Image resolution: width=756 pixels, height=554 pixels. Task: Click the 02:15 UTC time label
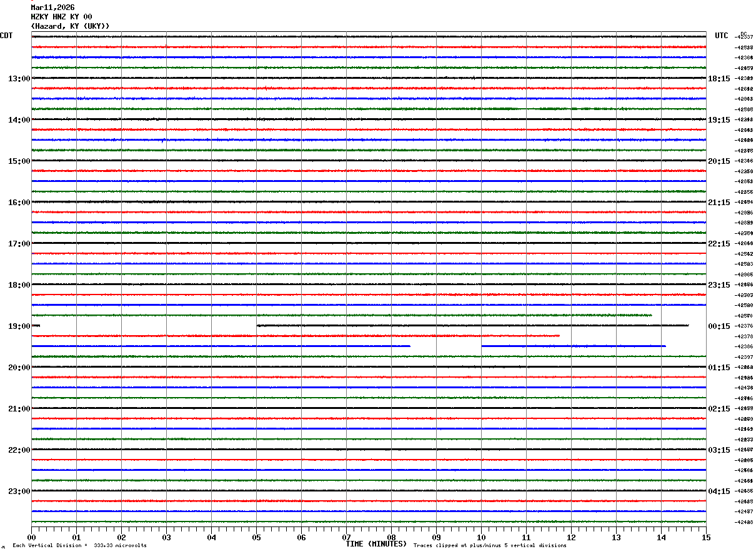pos(719,409)
